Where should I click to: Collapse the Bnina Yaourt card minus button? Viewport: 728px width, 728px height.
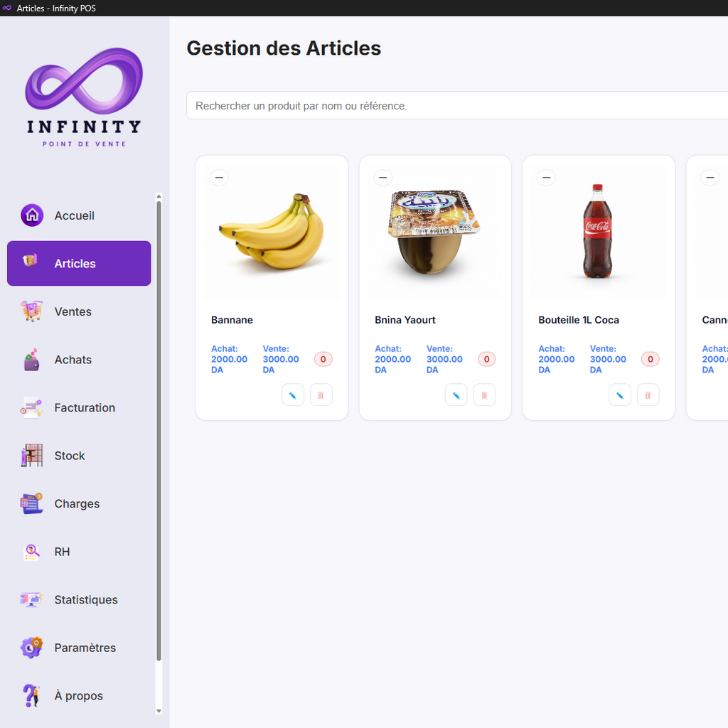pos(382,177)
